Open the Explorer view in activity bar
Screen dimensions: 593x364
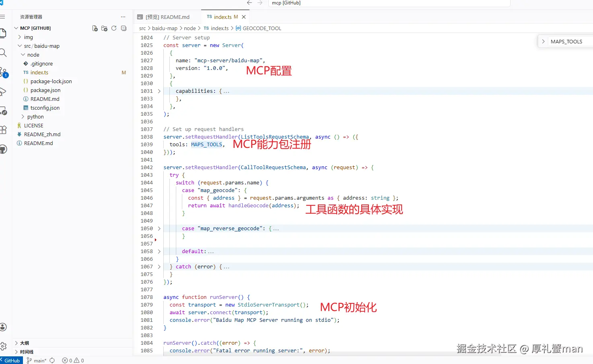coord(2,33)
